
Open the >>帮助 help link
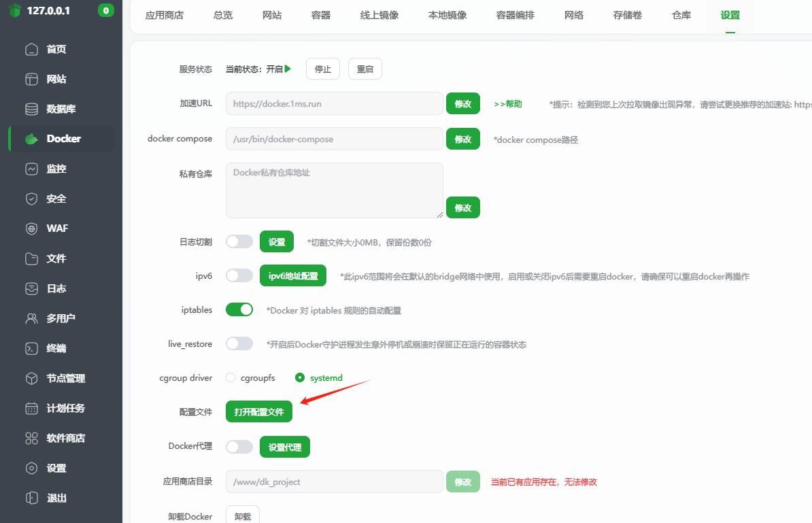pos(507,103)
